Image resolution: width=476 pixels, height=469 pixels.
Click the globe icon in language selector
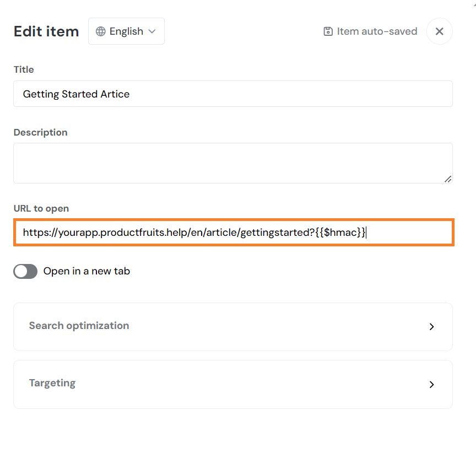[x=101, y=31]
